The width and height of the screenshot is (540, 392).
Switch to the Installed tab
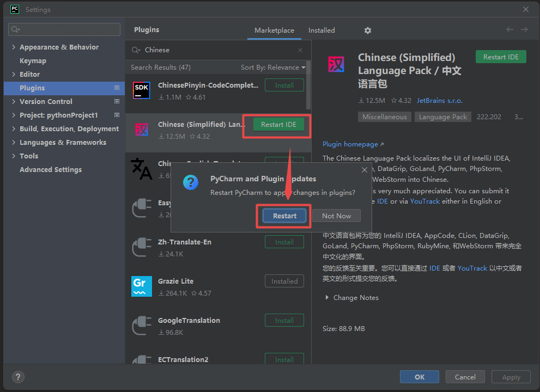pyautogui.click(x=321, y=30)
